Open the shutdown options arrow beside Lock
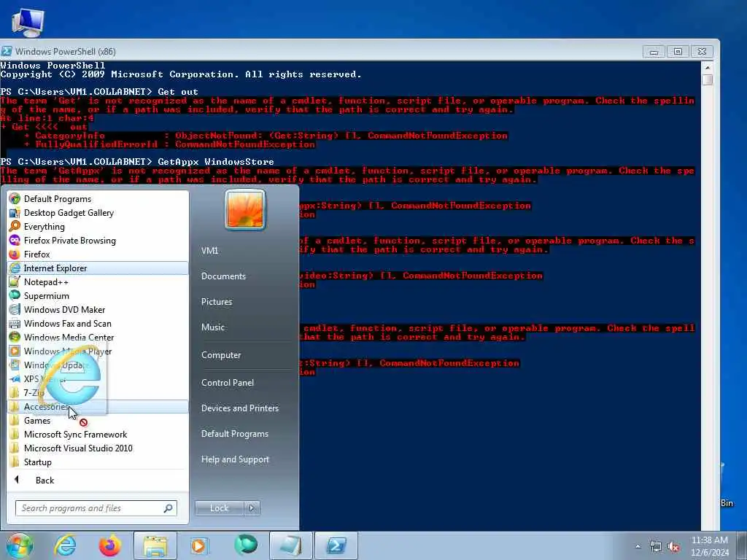Image resolution: width=747 pixels, height=560 pixels. (x=252, y=508)
